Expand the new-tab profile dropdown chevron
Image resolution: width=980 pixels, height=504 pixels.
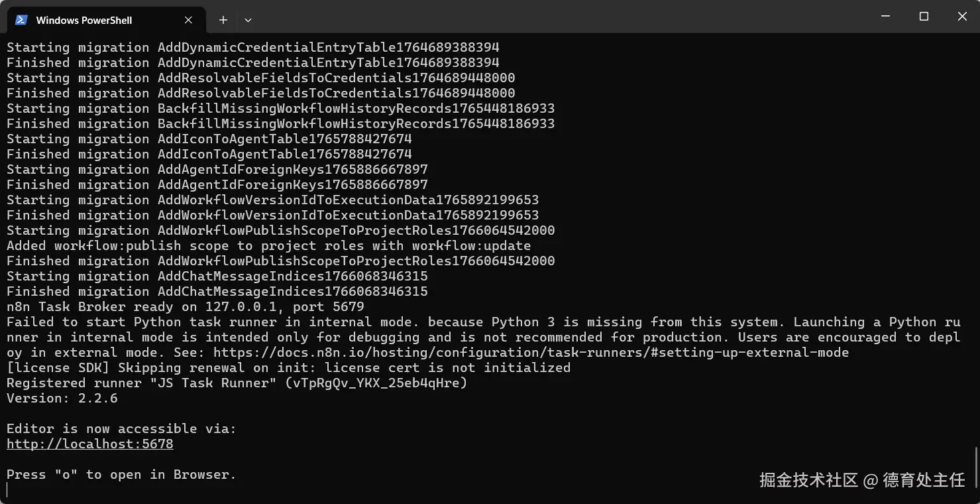[248, 20]
